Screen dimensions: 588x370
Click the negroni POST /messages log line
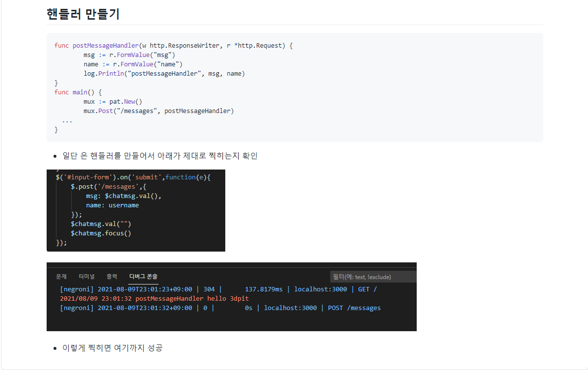220,308
